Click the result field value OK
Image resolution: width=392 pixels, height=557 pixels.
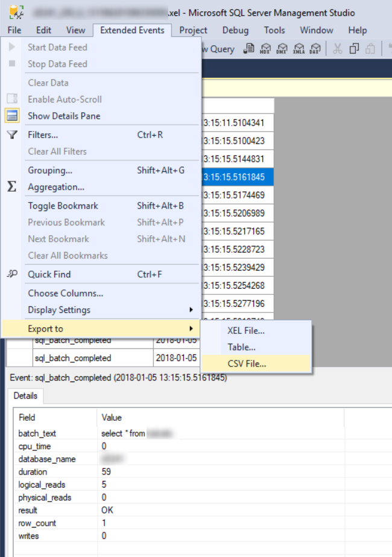(107, 510)
